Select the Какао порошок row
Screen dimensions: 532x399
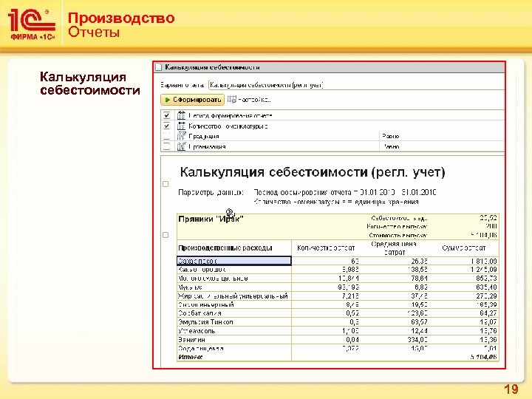pos(338,270)
